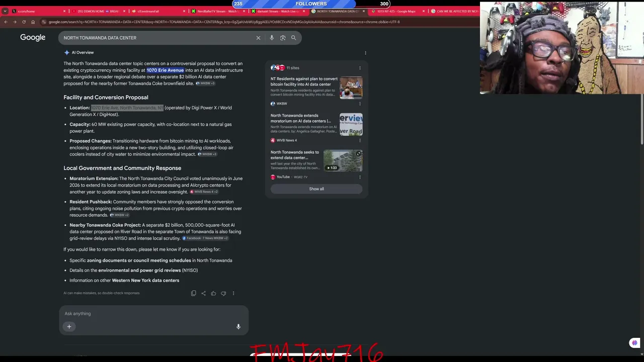This screenshot has height=362, width=644.
Task: Click the grayed '1070 Erie Ave, North Tonawanda, NY' location
Action: 127,108
